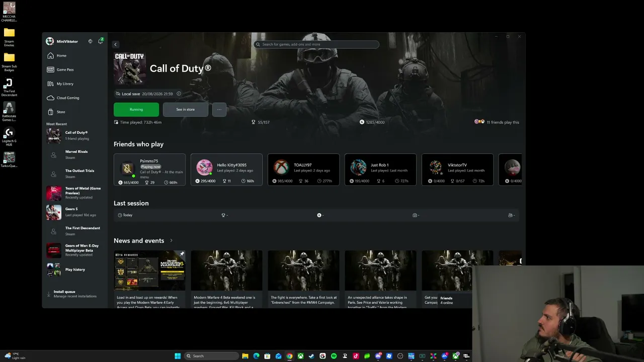Select Marvel Rivals in Most Recent list
Screen dimensions: 644x362
click(x=74, y=155)
